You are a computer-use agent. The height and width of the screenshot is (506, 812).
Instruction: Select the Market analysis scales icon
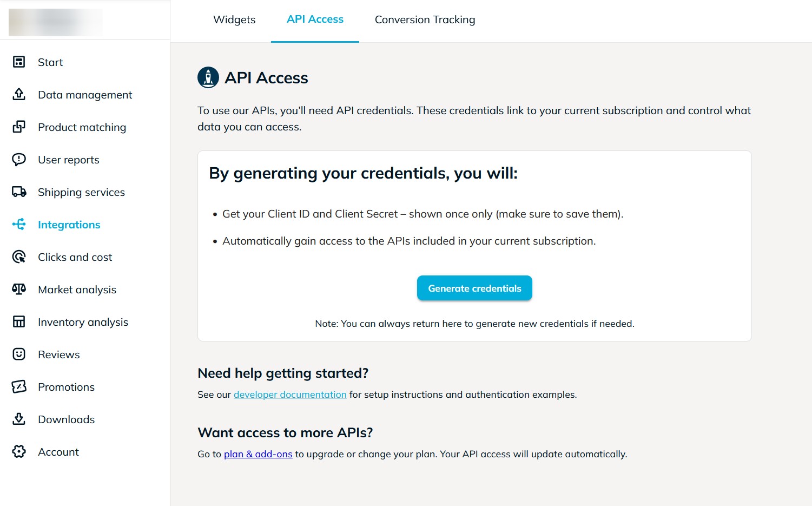pos(19,289)
